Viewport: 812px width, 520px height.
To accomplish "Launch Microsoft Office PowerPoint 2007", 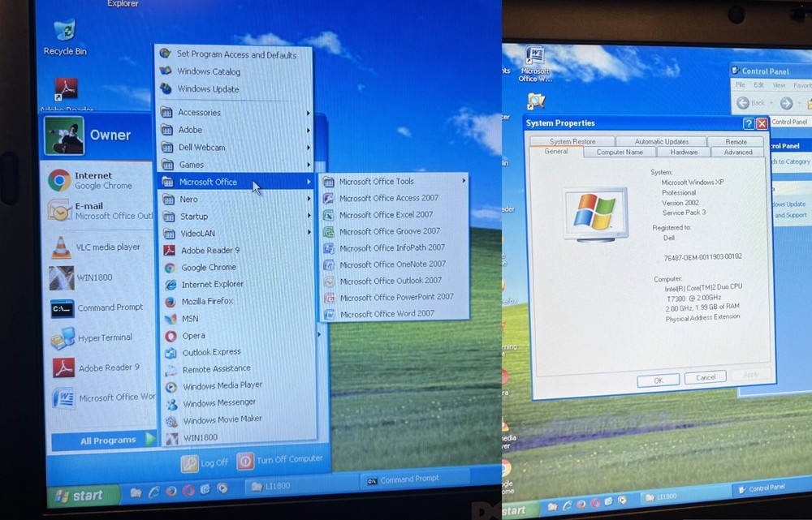I will [x=395, y=298].
